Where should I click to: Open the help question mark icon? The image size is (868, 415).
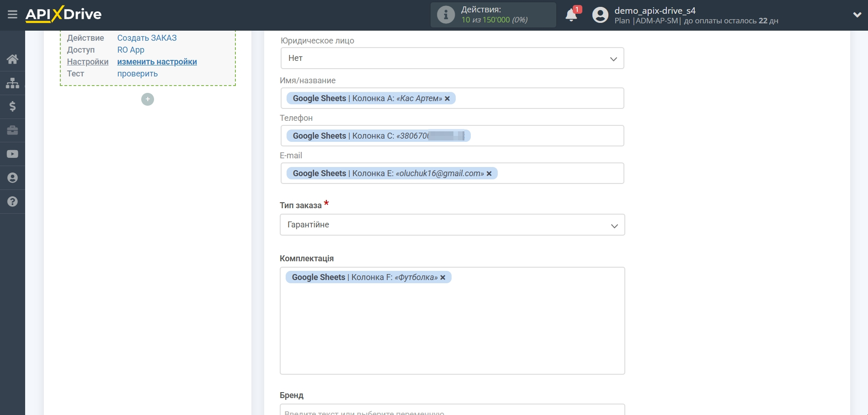tap(12, 202)
